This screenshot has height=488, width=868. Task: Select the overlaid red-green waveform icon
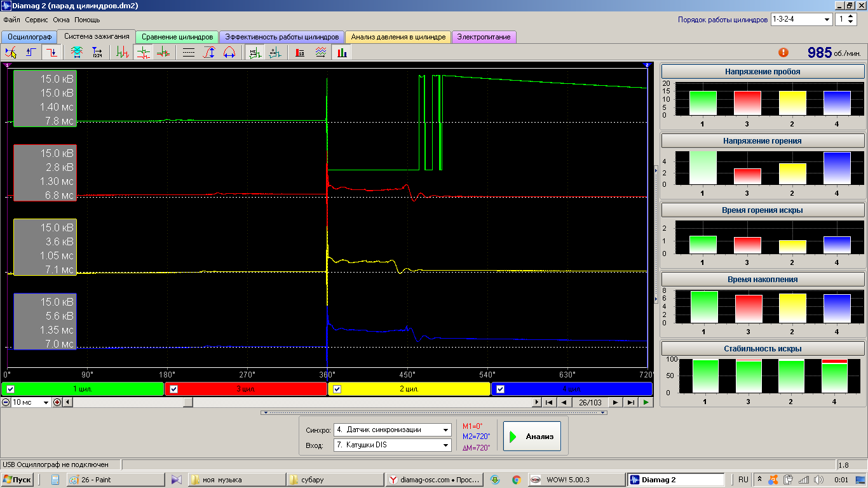pyautogui.click(x=163, y=52)
